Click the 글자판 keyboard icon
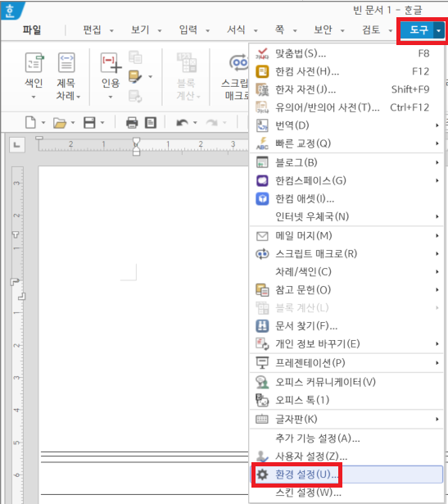448x504 pixels. [x=262, y=419]
